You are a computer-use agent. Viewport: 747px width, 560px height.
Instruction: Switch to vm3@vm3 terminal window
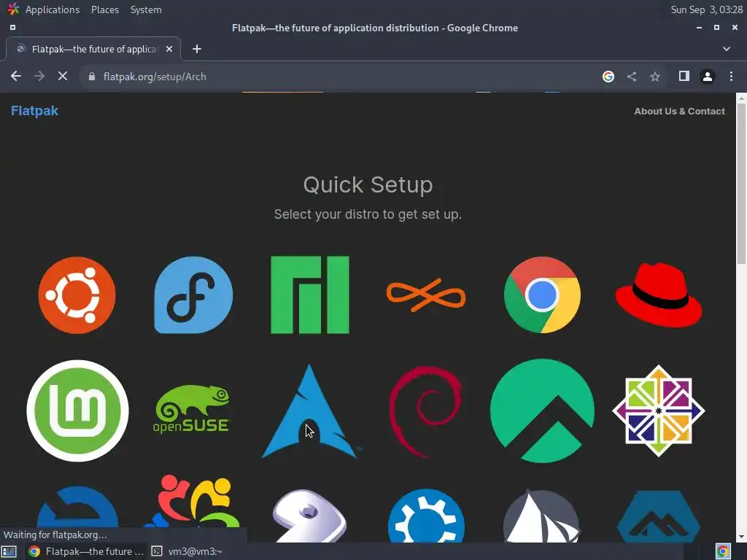(x=187, y=551)
